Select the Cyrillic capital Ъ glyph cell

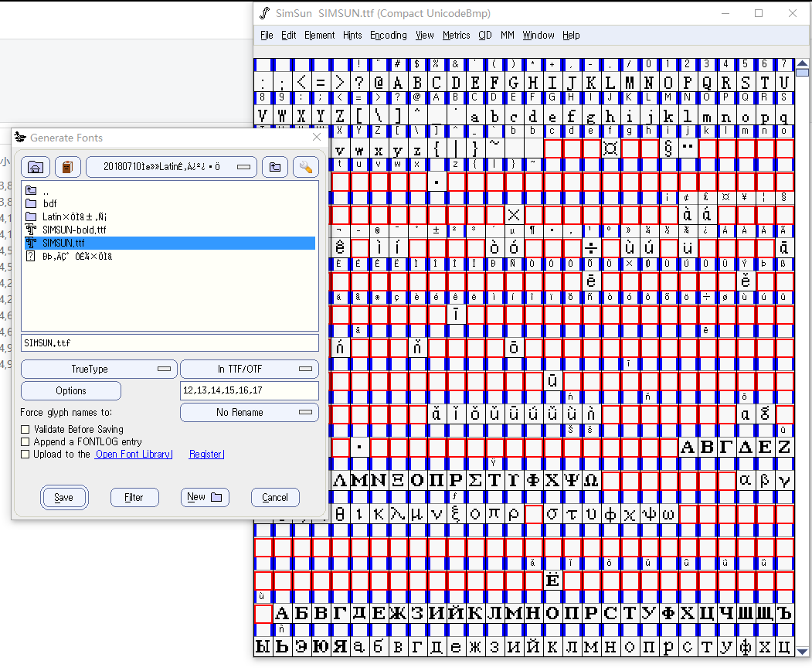point(784,613)
